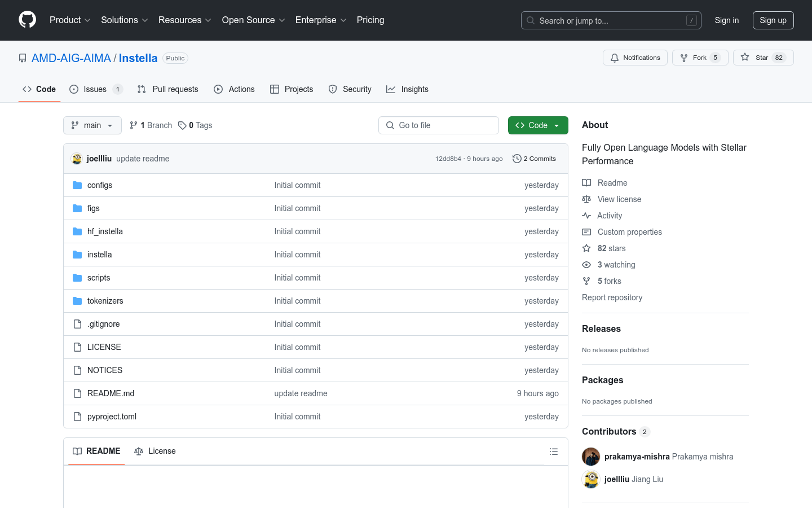Image resolution: width=812 pixels, height=508 pixels.
Task: Open the AMD-AIG-AIMA organization link
Action: 71,58
